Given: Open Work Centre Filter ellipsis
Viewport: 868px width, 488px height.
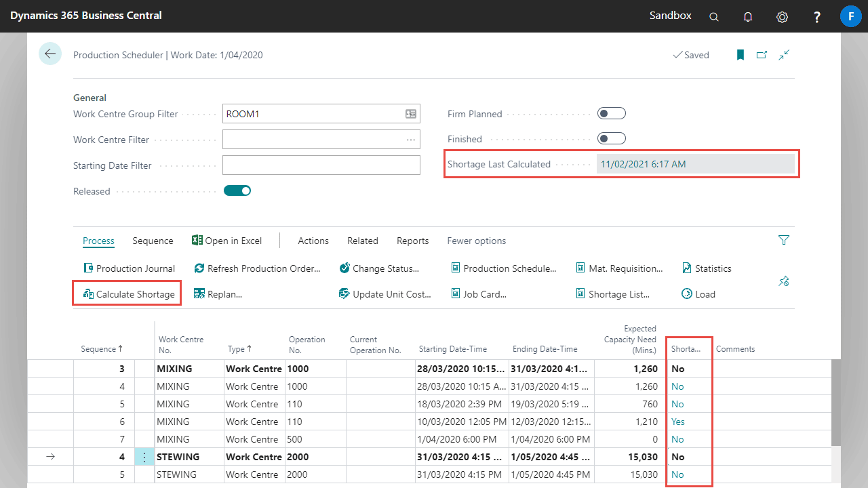Looking at the screenshot, I should pyautogui.click(x=411, y=140).
